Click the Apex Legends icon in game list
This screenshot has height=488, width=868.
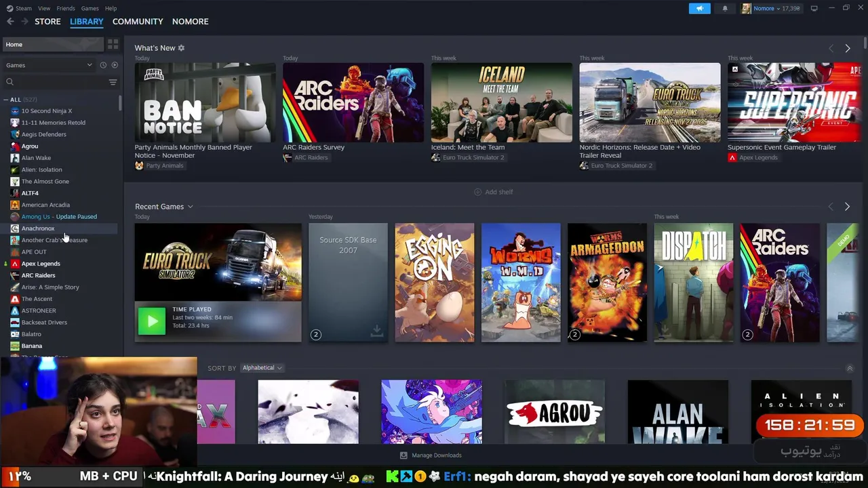pyautogui.click(x=15, y=264)
